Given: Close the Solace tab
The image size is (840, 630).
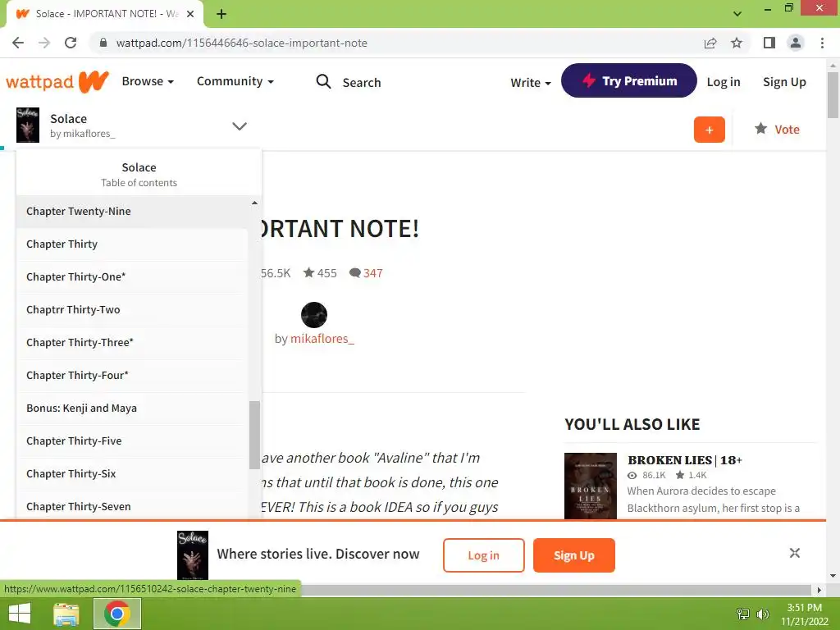Looking at the screenshot, I should click(190, 14).
